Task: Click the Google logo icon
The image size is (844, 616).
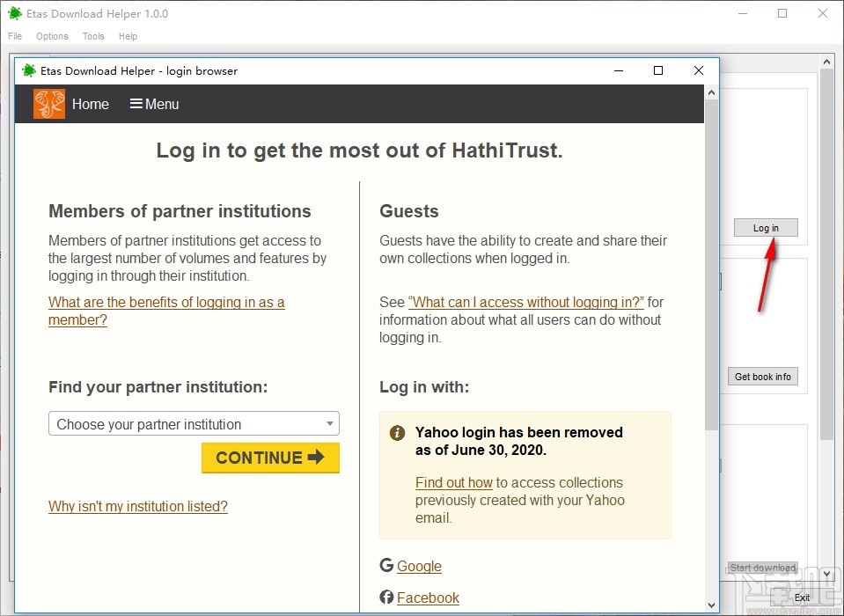Action: pos(386,566)
